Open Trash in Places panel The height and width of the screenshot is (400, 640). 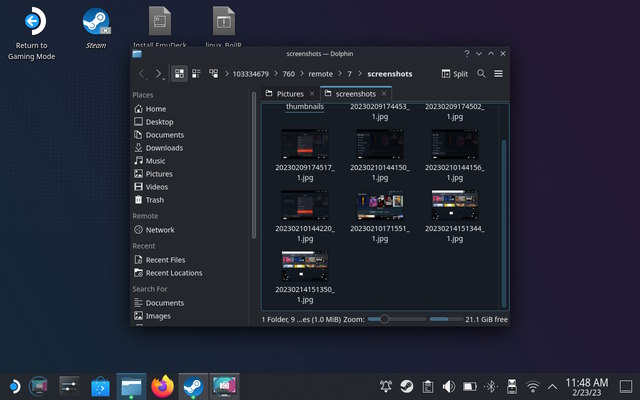click(149, 200)
